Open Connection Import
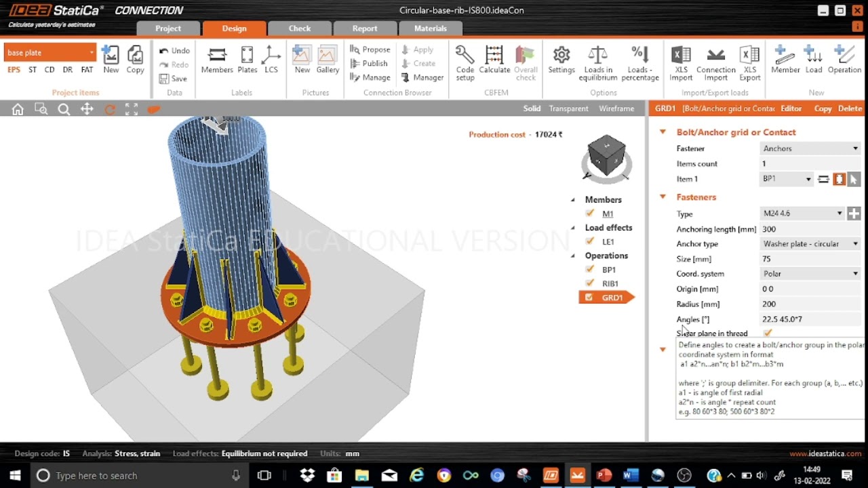This screenshot has height=488, width=868. (x=715, y=63)
